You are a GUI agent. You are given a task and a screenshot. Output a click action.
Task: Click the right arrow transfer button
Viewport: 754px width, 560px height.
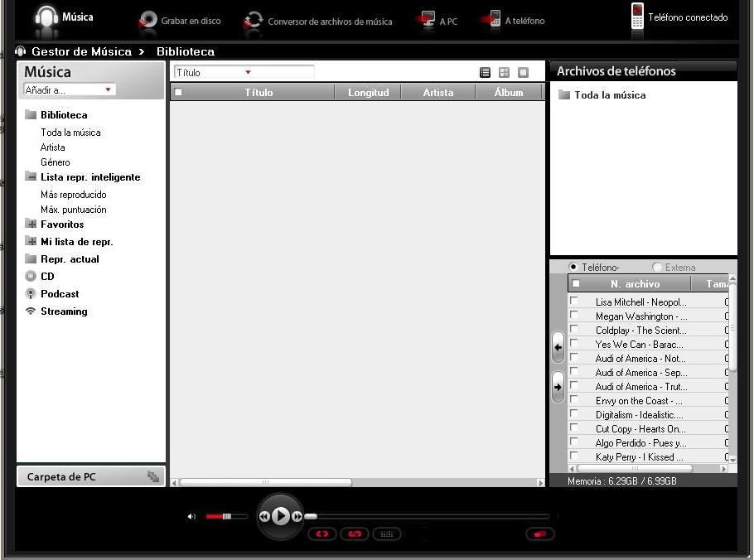tap(558, 387)
